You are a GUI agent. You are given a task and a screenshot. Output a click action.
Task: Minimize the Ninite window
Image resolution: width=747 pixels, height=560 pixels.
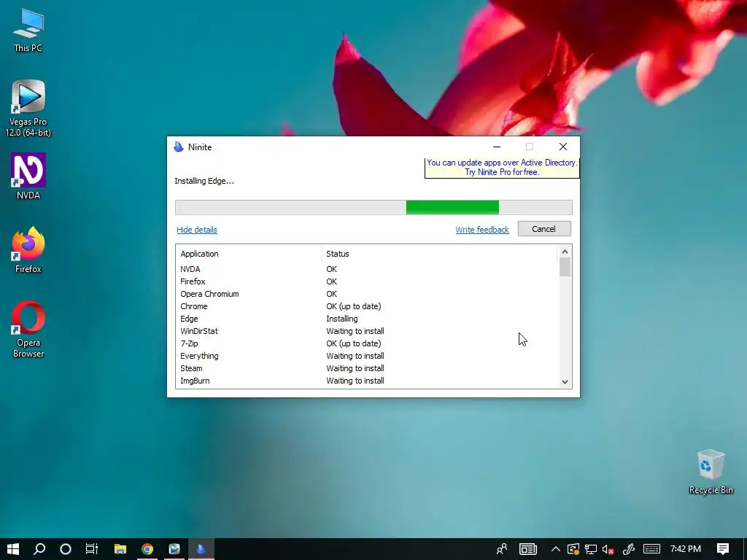tap(496, 147)
